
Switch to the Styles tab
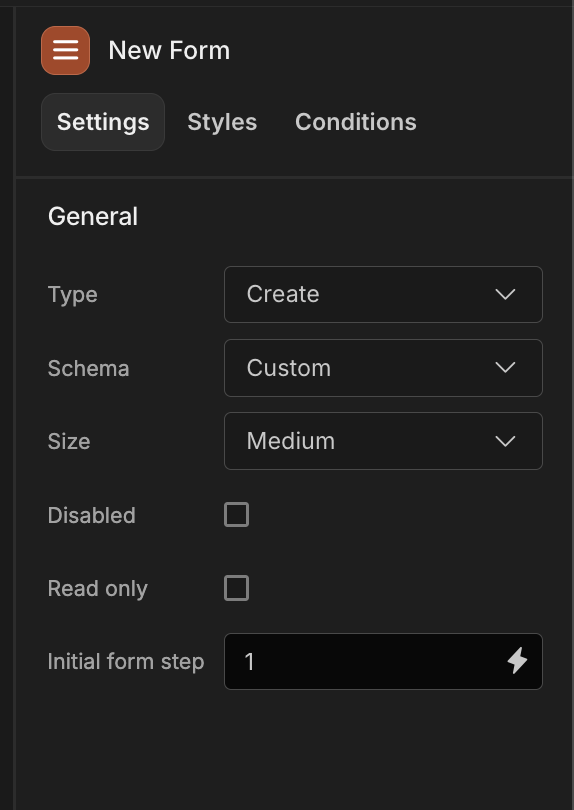click(x=222, y=122)
